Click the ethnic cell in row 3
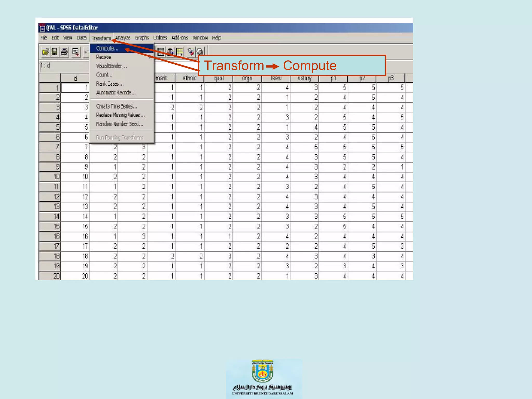 (x=190, y=108)
